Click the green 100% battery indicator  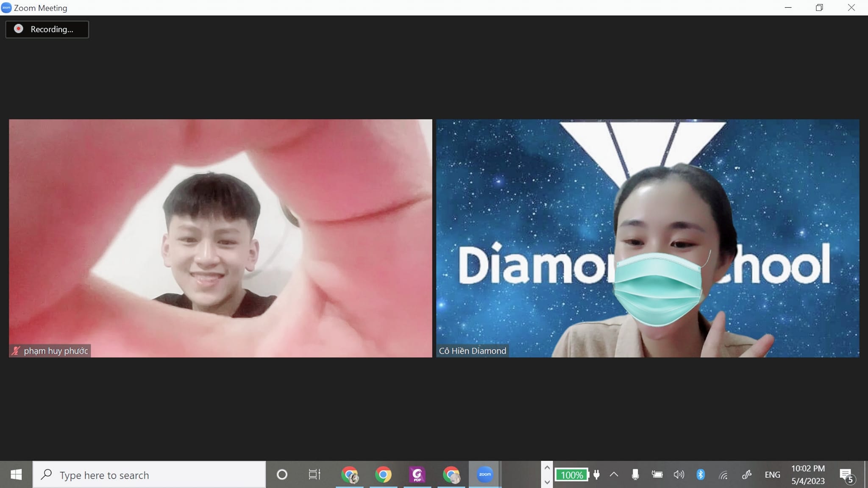click(x=572, y=475)
